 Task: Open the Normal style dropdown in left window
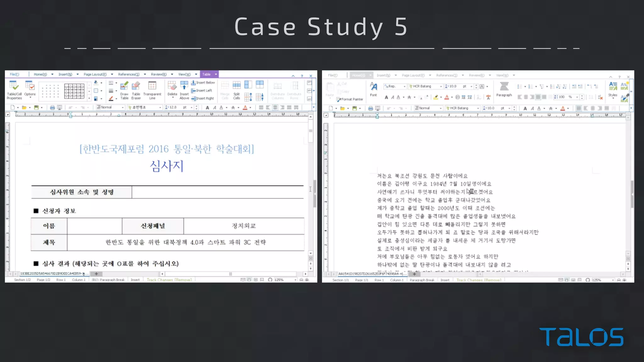click(x=110, y=107)
